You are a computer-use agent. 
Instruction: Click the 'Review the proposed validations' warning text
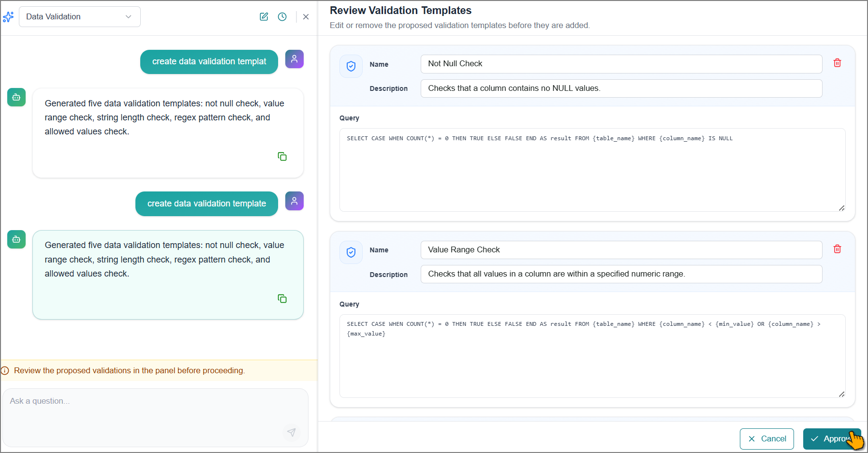coord(130,371)
